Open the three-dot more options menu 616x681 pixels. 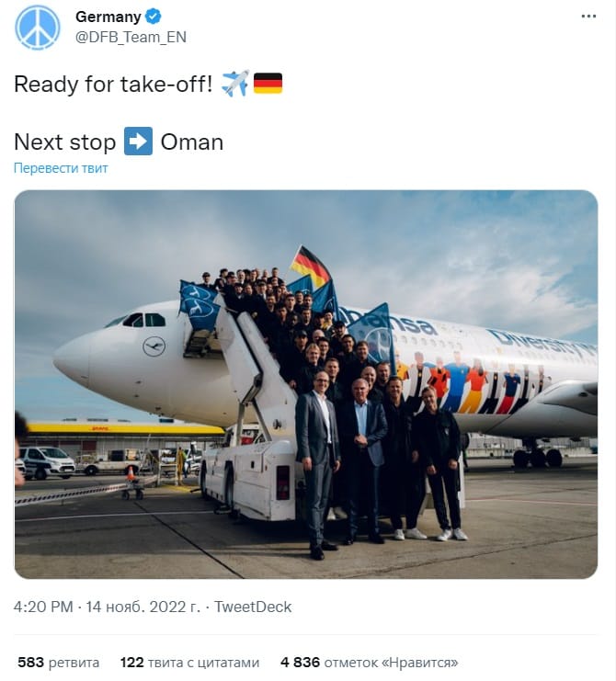[x=588, y=16]
